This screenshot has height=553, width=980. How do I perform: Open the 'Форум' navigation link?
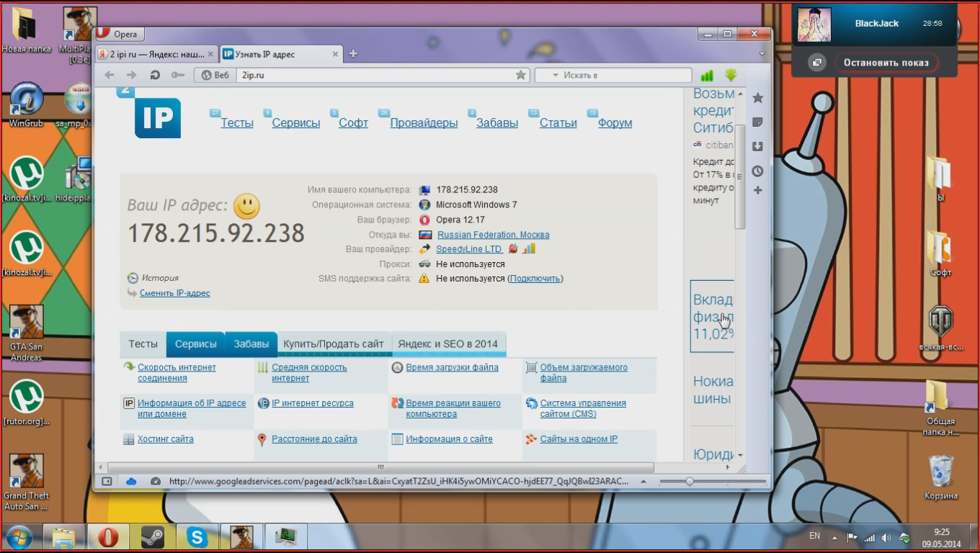pos(615,123)
